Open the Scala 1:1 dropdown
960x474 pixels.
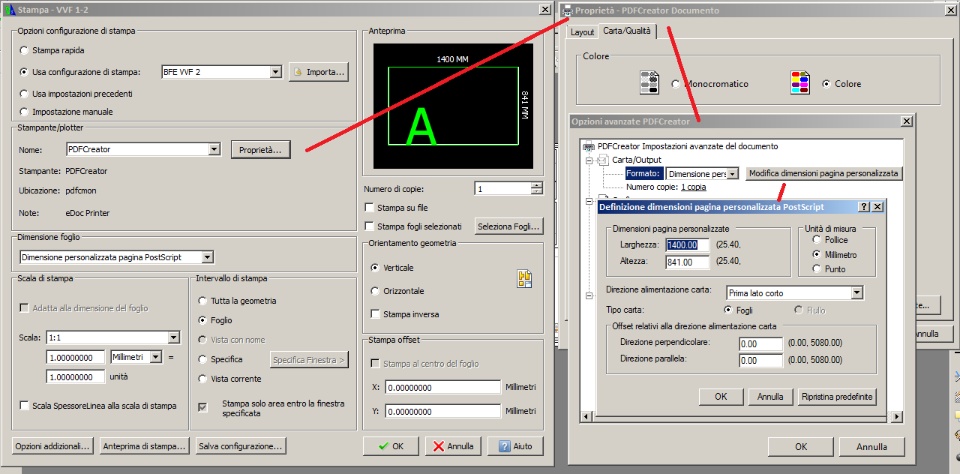pos(174,337)
